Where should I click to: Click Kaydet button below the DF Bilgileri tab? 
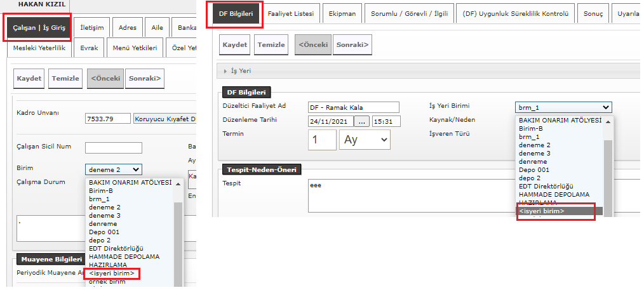pos(234,45)
